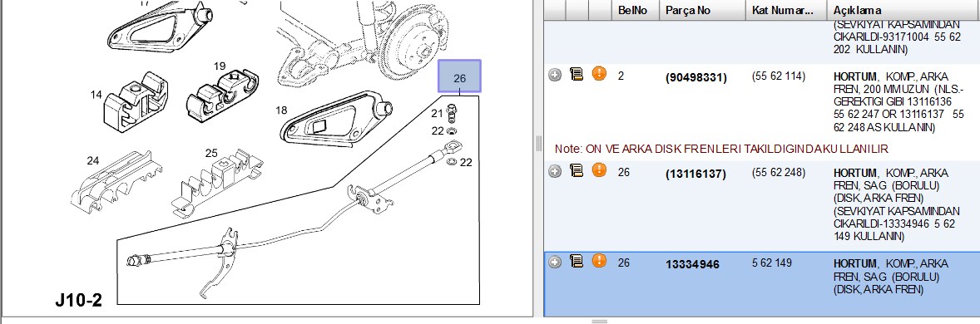Click callout number 18 in the diagram
This screenshot has height=324, width=980.
(x=281, y=110)
